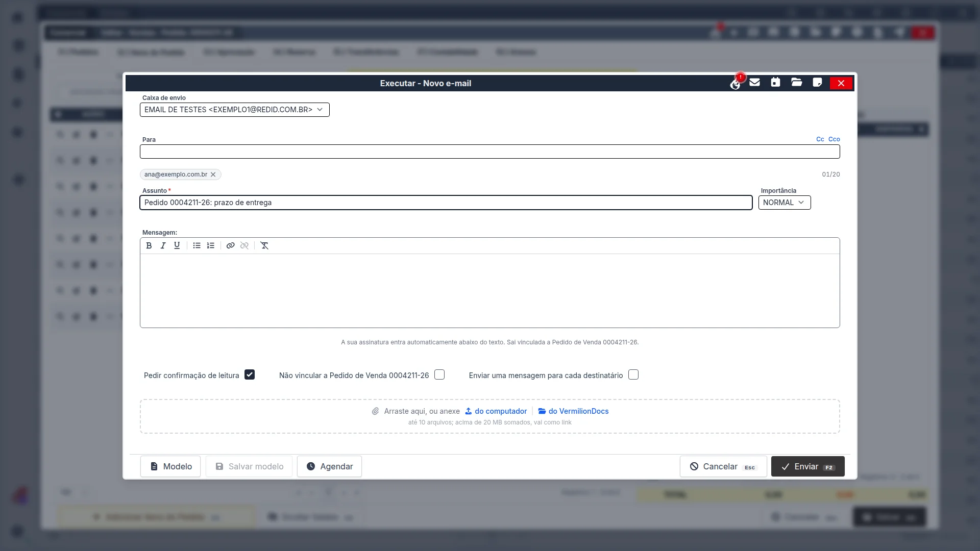
Task: Open the folder icon in dialog header
Action: coord(796,83)
